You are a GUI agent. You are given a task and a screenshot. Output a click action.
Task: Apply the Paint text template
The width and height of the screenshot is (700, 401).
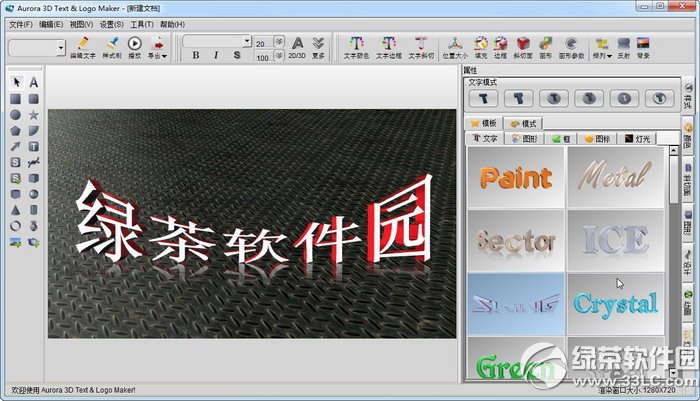[516, 177]
